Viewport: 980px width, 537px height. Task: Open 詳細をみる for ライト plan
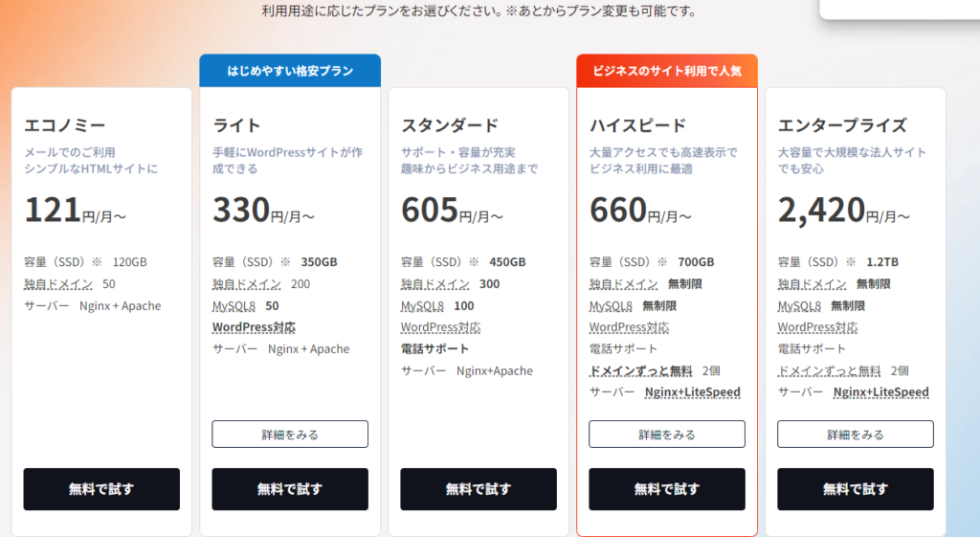click(290, 435)
